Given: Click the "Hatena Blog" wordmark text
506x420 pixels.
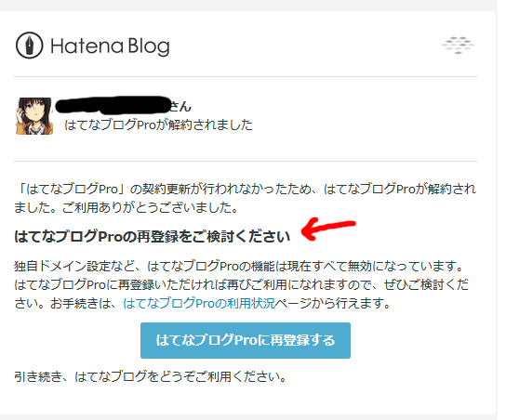Looking at the screenshot, I should point(110,46).
